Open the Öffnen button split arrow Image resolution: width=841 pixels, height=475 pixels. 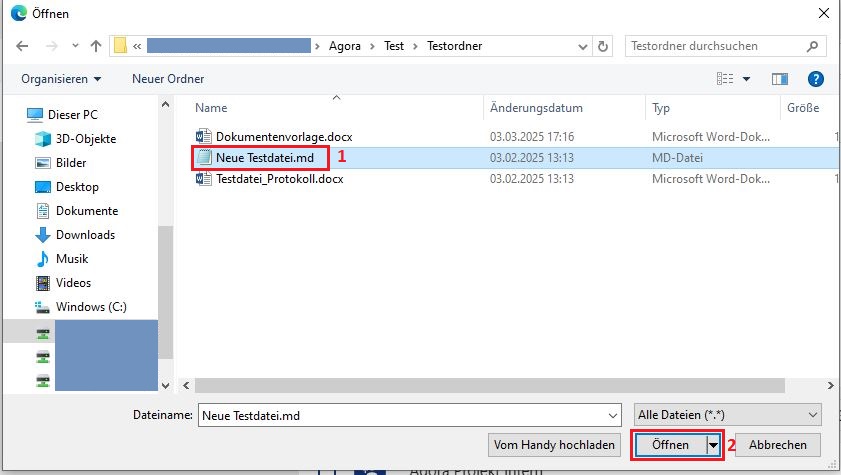click(x=714, y=444)
